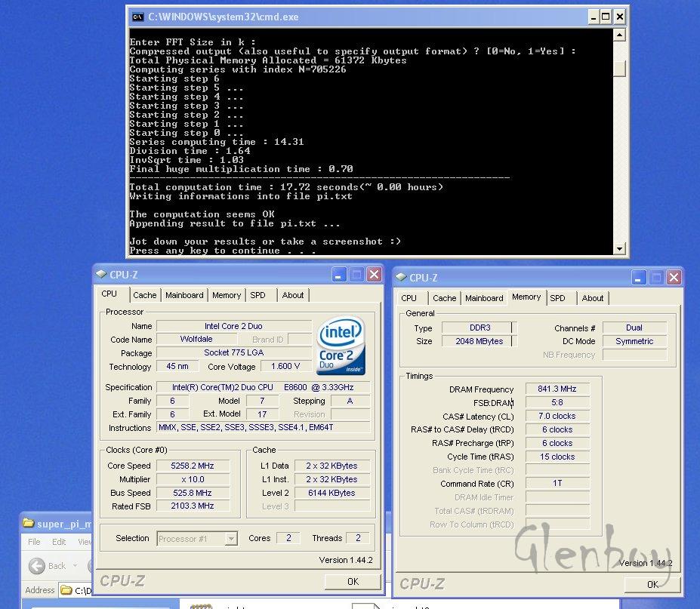The image size is (700, 609).
Task: Expand the Back button history arrow
Action: tap(77, 566)
